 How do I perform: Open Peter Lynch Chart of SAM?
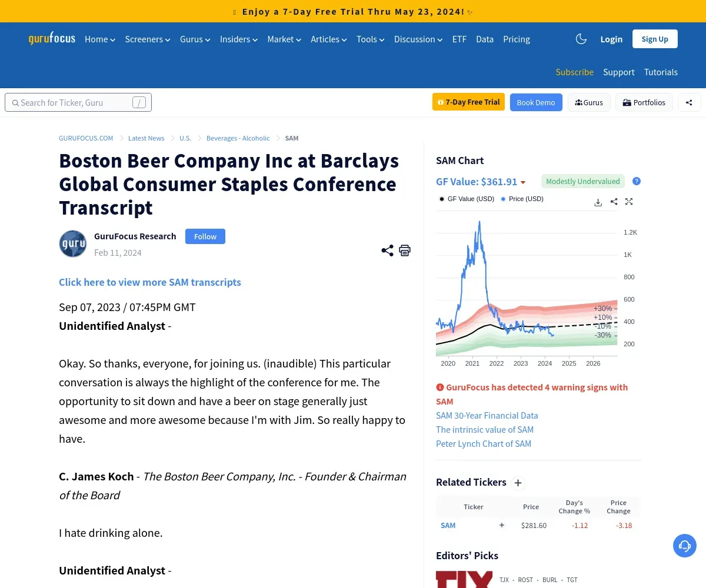484,443
